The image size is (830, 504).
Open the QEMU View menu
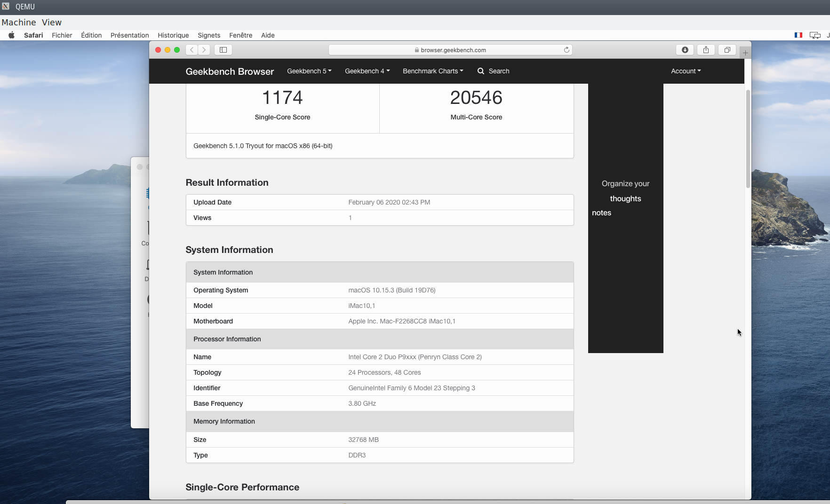click(x=52, y=22)
